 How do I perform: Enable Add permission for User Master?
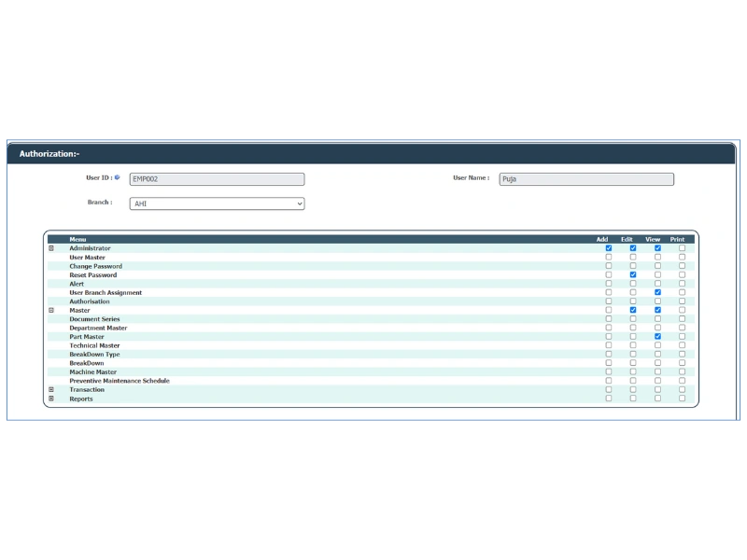coord(609,258)
